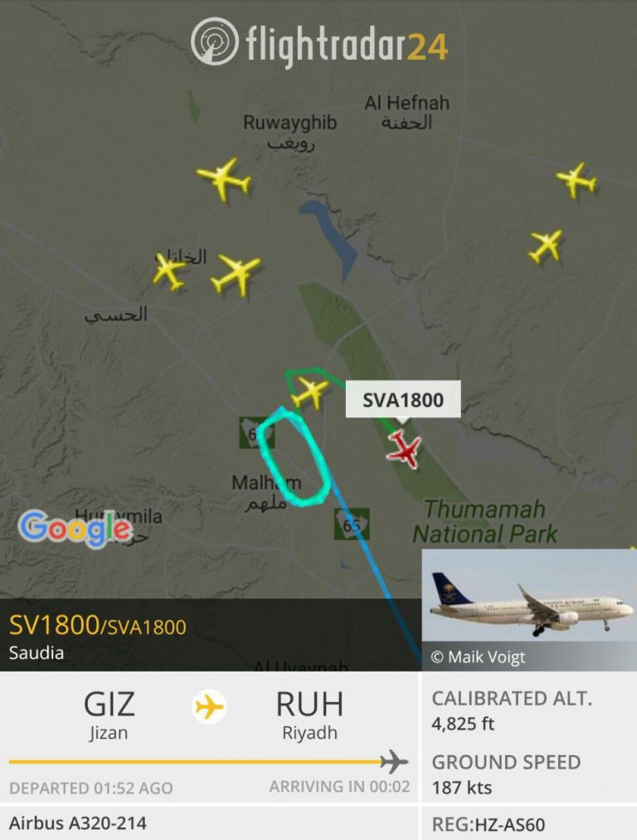Click the top-right yellow aircraft near the map edge
This screenshot has height=840, width=637.
coord(576,181)
